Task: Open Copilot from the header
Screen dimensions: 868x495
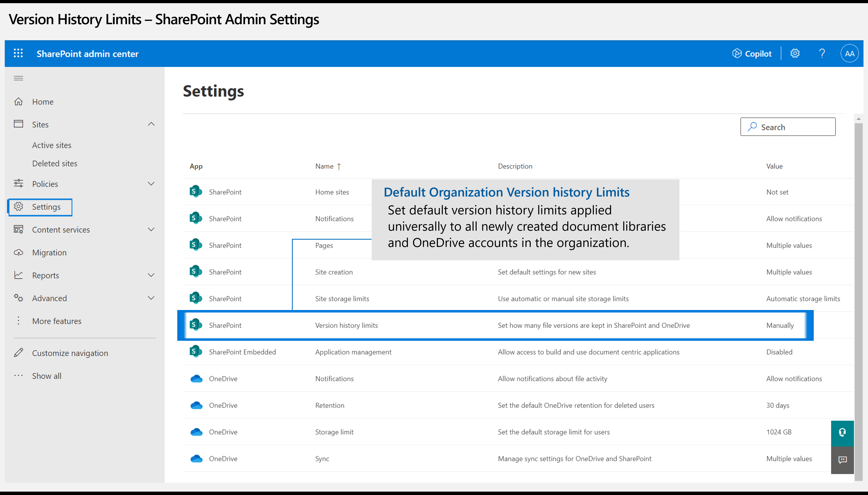Action: coord(752,53)
